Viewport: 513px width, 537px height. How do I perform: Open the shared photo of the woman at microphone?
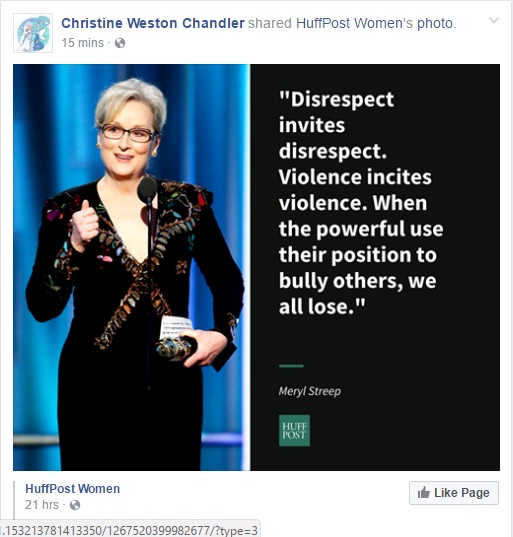(x=132, y=267)
